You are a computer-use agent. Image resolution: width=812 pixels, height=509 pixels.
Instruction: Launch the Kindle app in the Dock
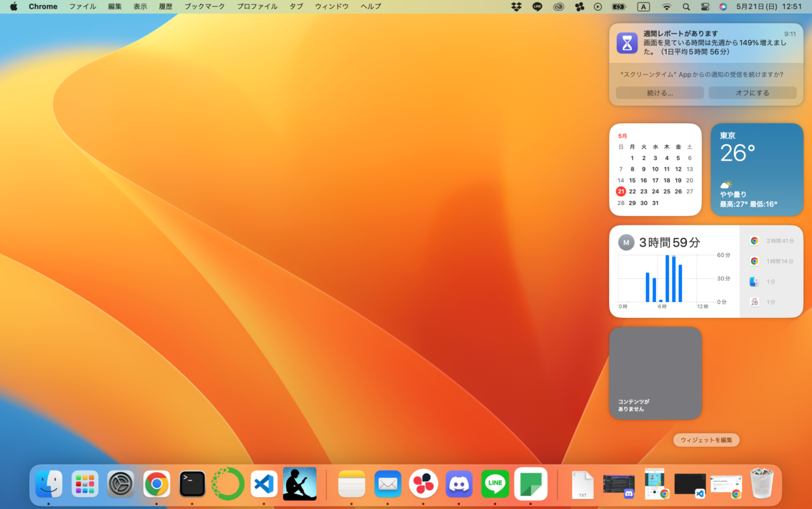(299, 484)
